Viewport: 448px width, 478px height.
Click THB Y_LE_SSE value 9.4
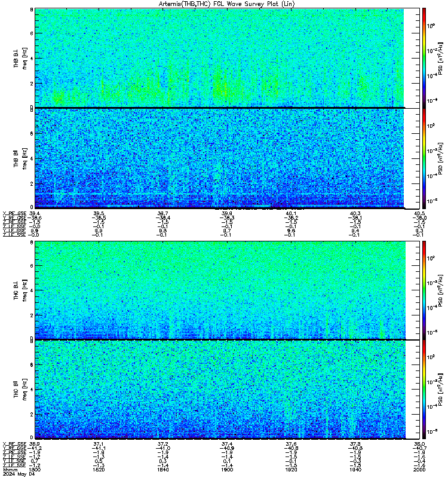tap(355, 231)
